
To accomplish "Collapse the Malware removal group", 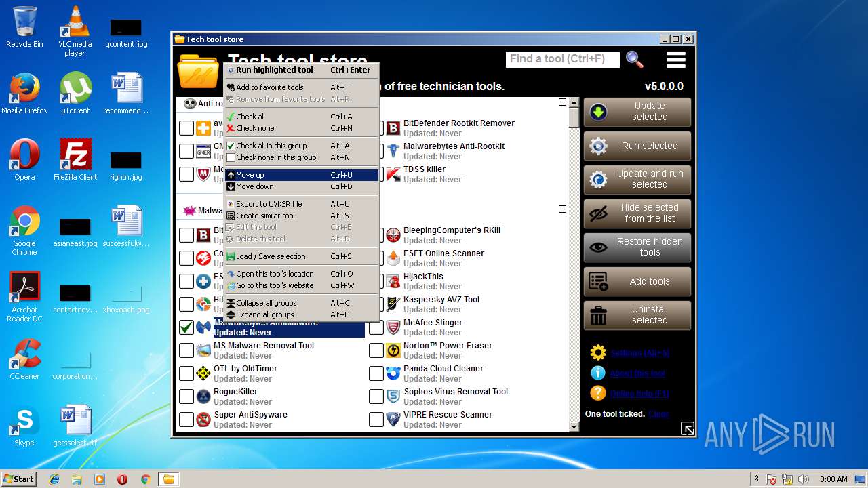I will coord(562,209).
